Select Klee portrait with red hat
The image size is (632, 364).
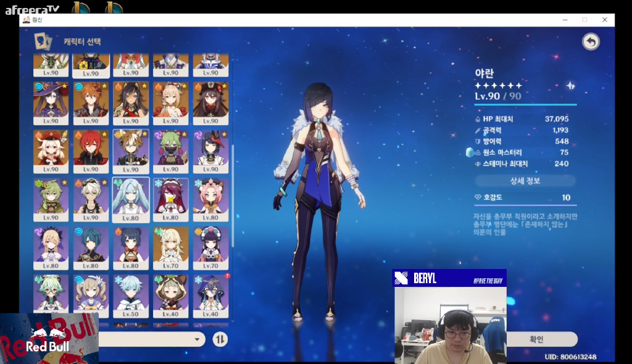click(51, 152)
